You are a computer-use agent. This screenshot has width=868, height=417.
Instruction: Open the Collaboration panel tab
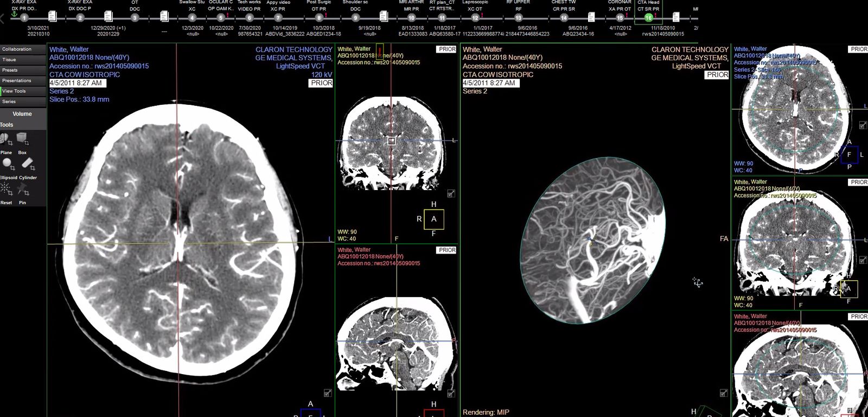23,49
